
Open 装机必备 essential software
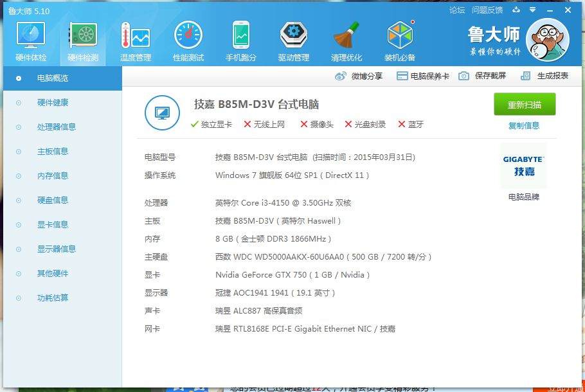point(400,41)
